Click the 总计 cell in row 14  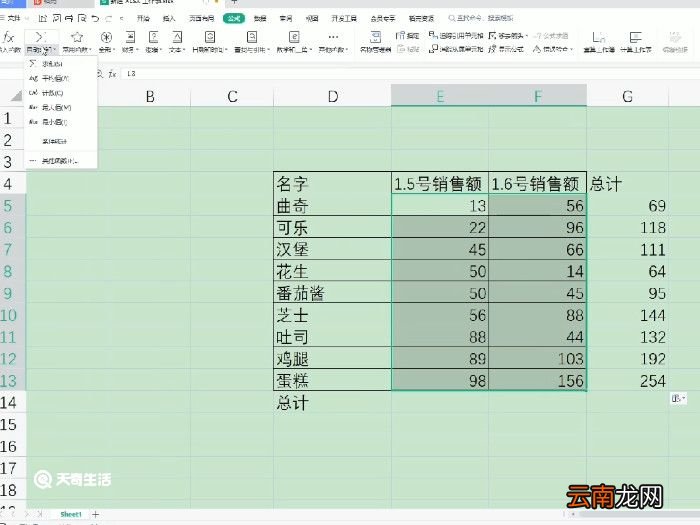point(332,402)
